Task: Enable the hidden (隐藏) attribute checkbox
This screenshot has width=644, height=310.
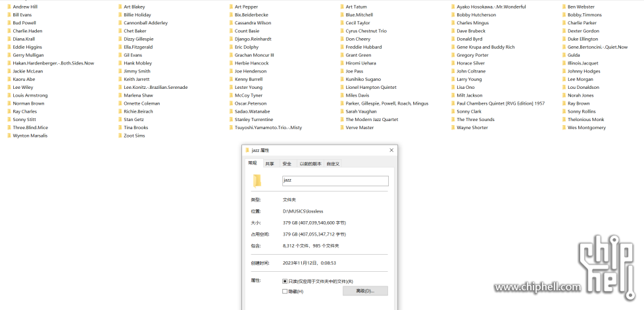Action: click(285, 292)
